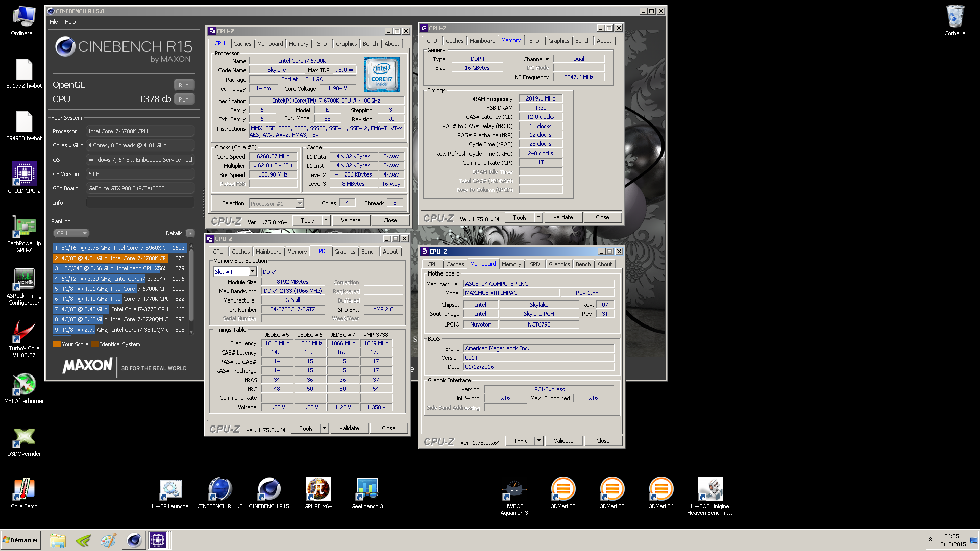
Task: Launch CPUID CPU-Z desktop shortcut
Action: (24, 178)
